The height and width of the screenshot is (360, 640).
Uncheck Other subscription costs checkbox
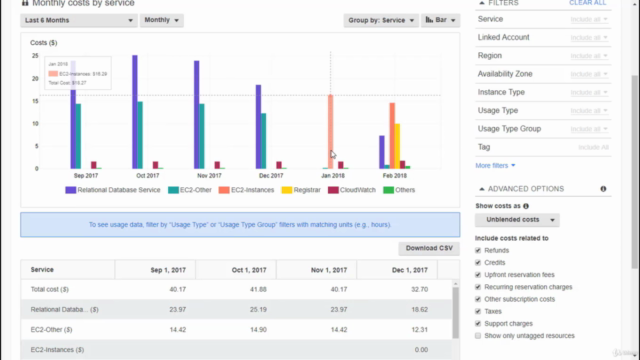[478, 299]
